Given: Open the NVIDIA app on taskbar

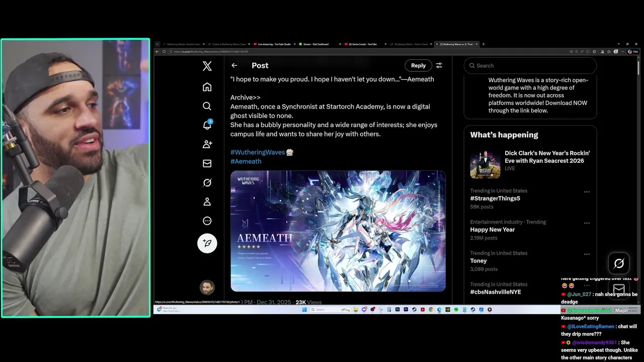Looking at the screenshot, I should (x=448, y=310).
